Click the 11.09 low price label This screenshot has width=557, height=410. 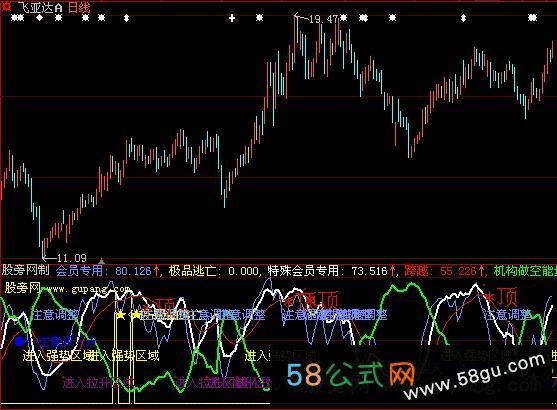click(72, 258)
